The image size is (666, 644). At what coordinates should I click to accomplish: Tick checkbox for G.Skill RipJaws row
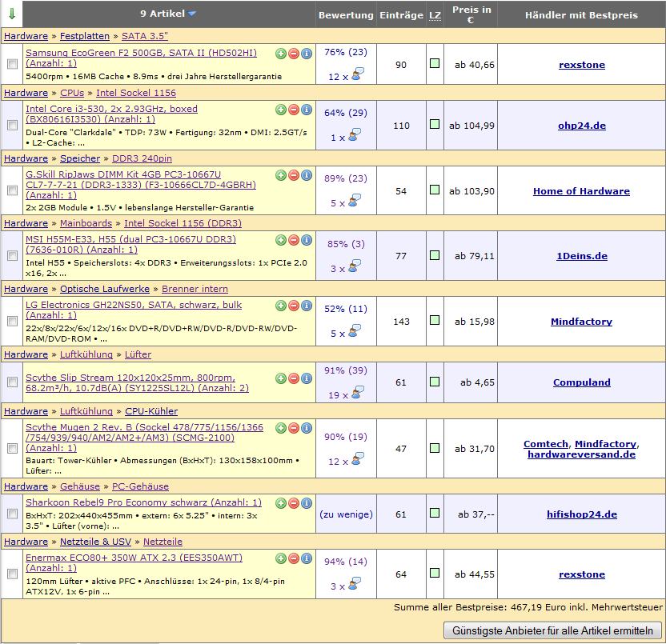click(12, 190)
